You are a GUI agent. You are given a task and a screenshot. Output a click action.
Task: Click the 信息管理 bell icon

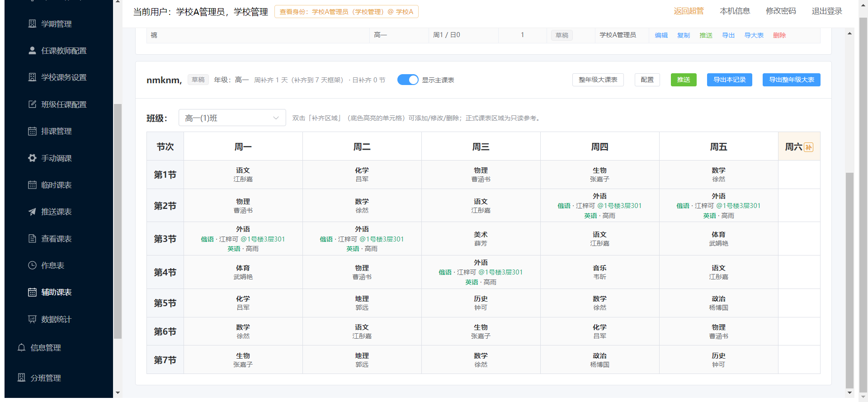[x=21, y=348]
